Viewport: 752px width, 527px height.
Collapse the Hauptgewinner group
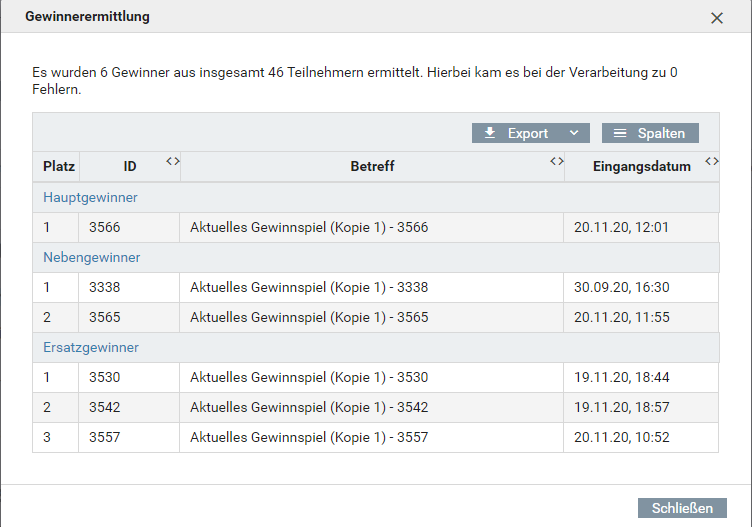pyautogui.click(x=90, y=198)
